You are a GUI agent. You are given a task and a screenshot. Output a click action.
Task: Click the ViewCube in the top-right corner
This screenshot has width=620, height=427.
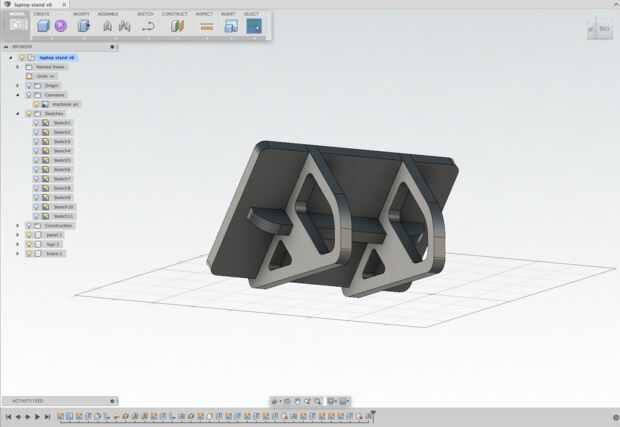(x=599, y=30)
